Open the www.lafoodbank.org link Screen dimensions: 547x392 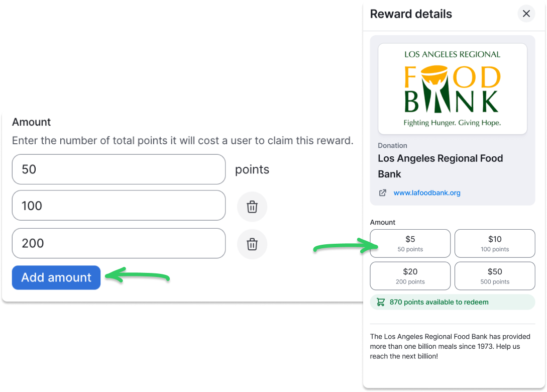click(x=426, y=192)
